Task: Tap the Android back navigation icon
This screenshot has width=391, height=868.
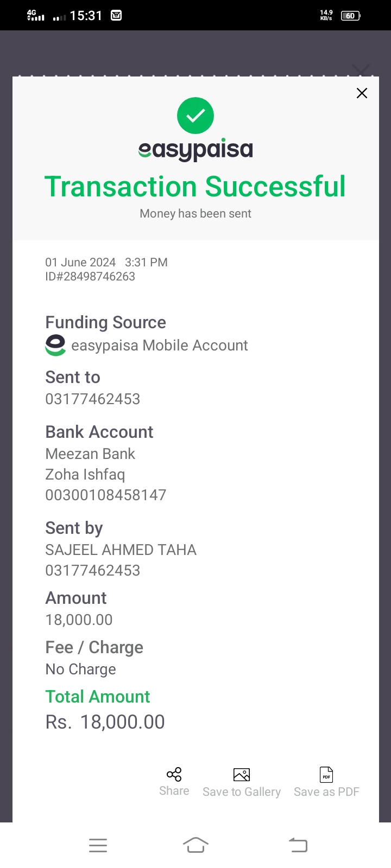Action: [298, 845]
